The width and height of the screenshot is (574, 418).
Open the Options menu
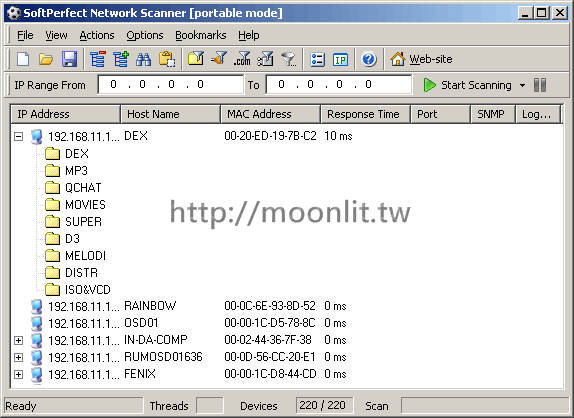[145, 35]
